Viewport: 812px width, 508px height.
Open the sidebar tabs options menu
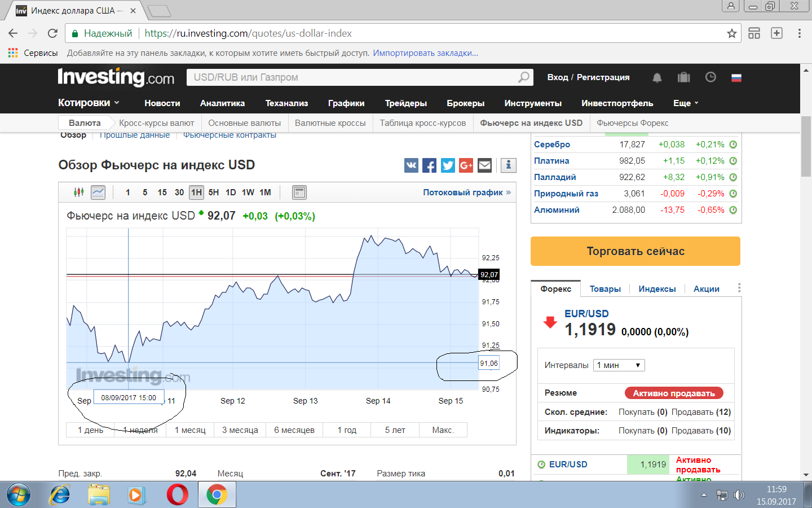click(739, 288)
